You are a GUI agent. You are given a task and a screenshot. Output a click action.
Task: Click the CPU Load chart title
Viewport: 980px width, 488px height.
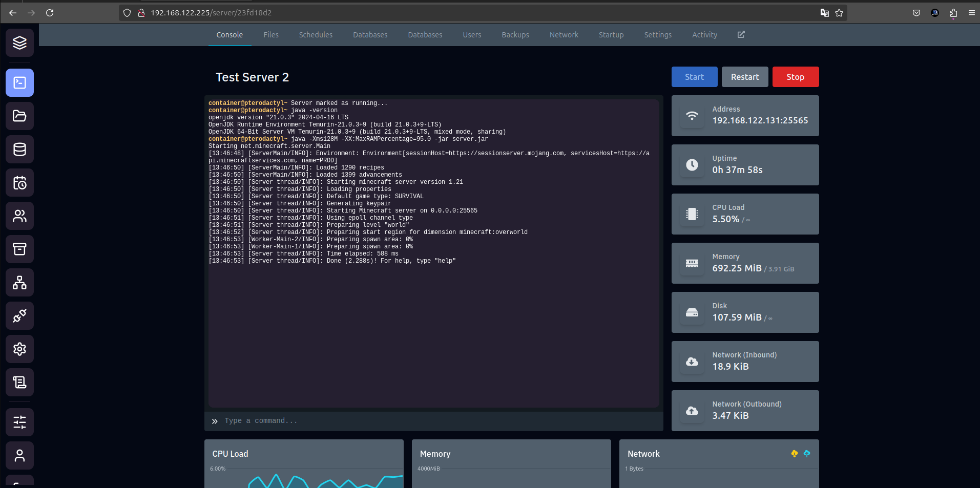[x=230, y=454]
